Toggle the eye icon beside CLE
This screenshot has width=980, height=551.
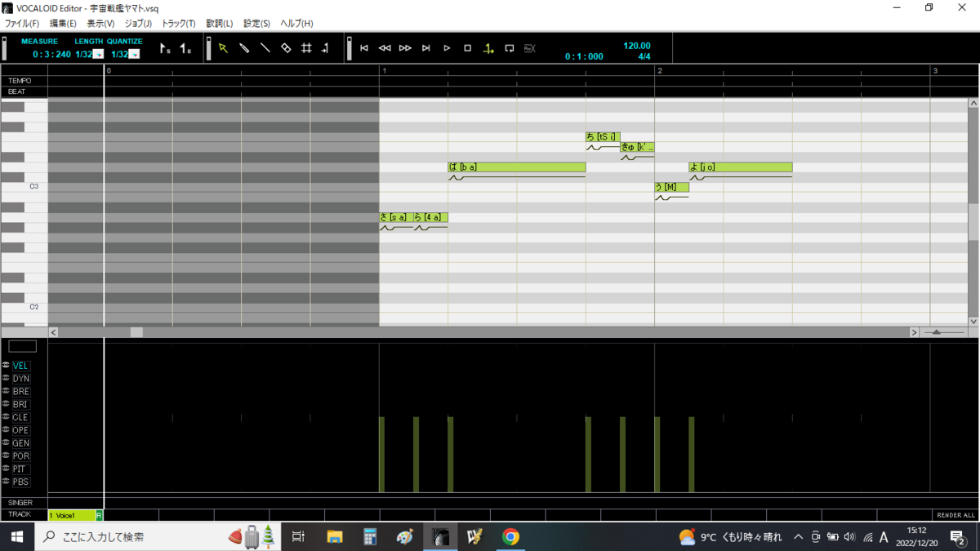(x=6, y=417)
